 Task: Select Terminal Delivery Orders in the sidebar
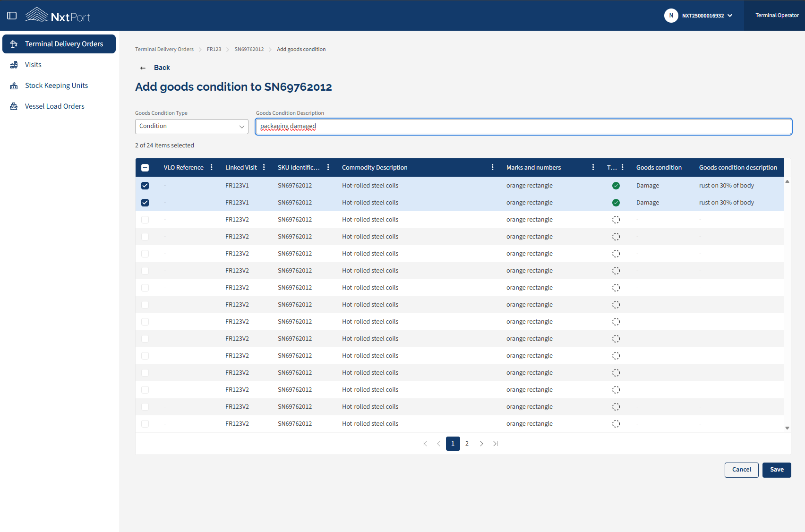click(59, 44)
